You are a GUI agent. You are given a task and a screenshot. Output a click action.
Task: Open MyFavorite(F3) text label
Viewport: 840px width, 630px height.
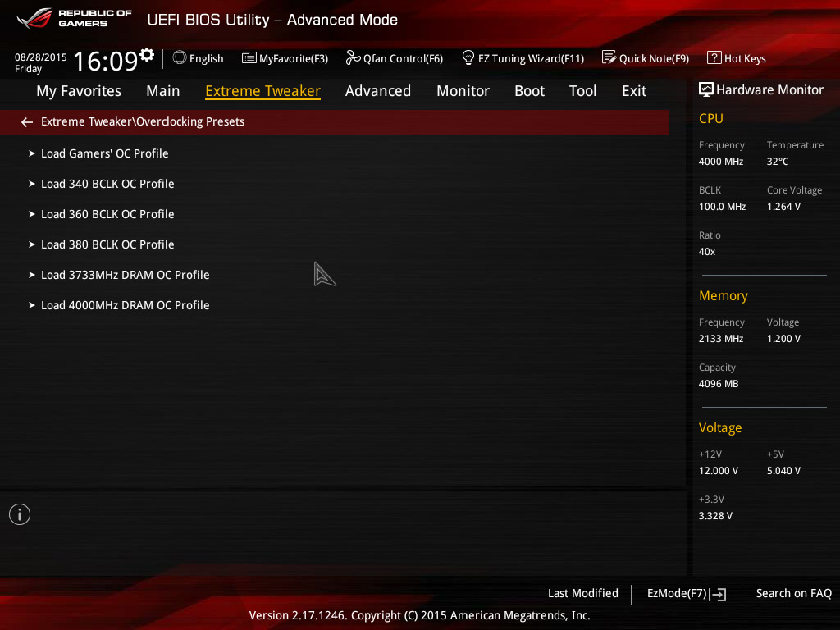pos(294,58)
